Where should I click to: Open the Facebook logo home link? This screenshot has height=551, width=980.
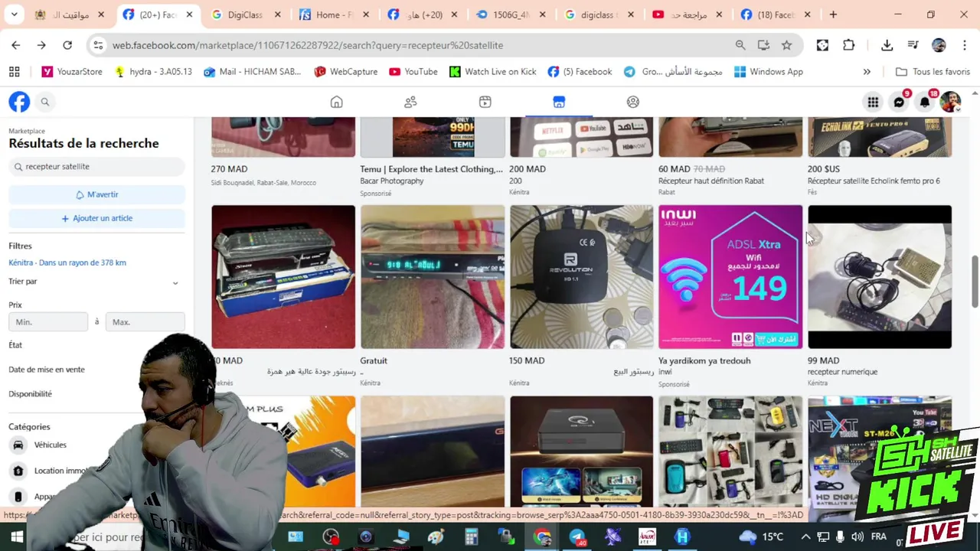[x=19, y=102]
